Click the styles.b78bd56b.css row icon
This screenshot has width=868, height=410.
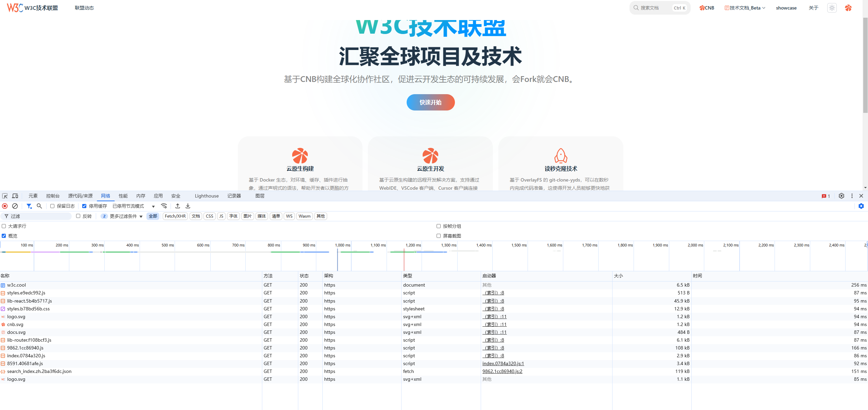[3, 309]
